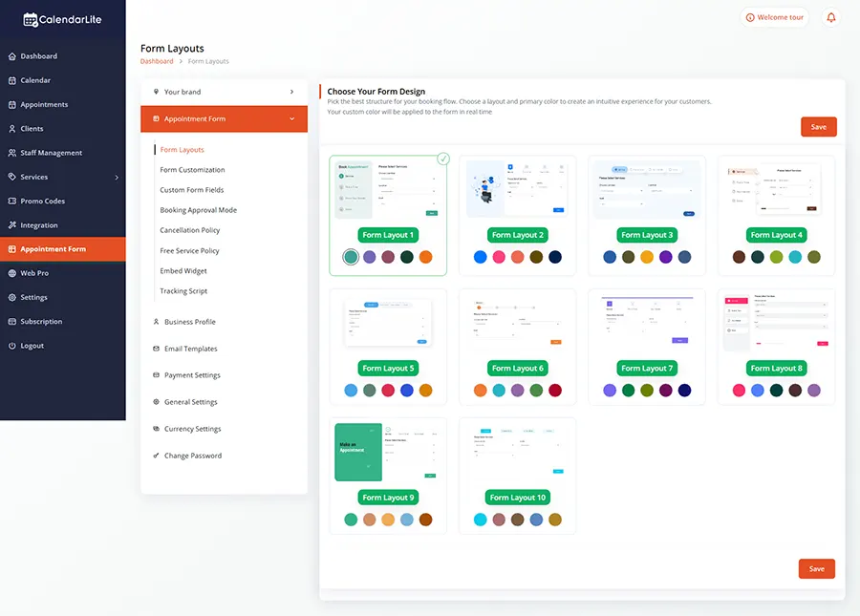The width and height of the screenshot is (860, 616).
Task: Select Form Layouts submenu item
Action: [183, 150]
